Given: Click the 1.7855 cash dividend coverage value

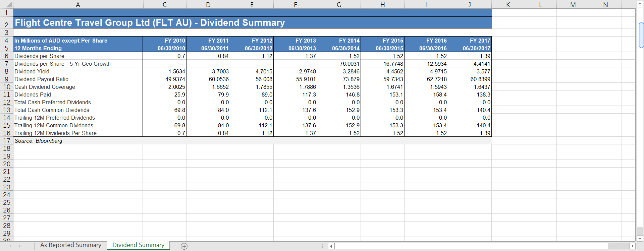Looking at the screenshot, I should tap(252, 87).
